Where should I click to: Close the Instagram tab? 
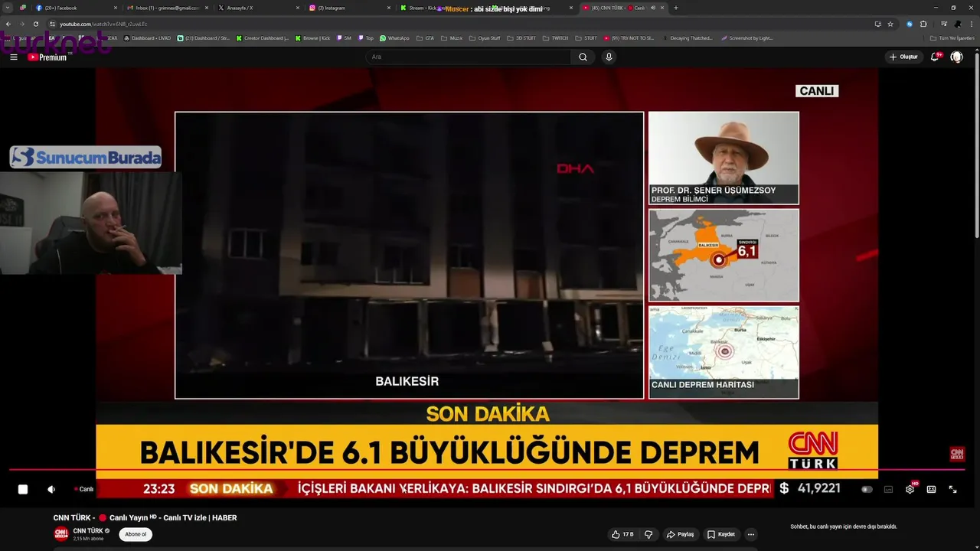389,8
